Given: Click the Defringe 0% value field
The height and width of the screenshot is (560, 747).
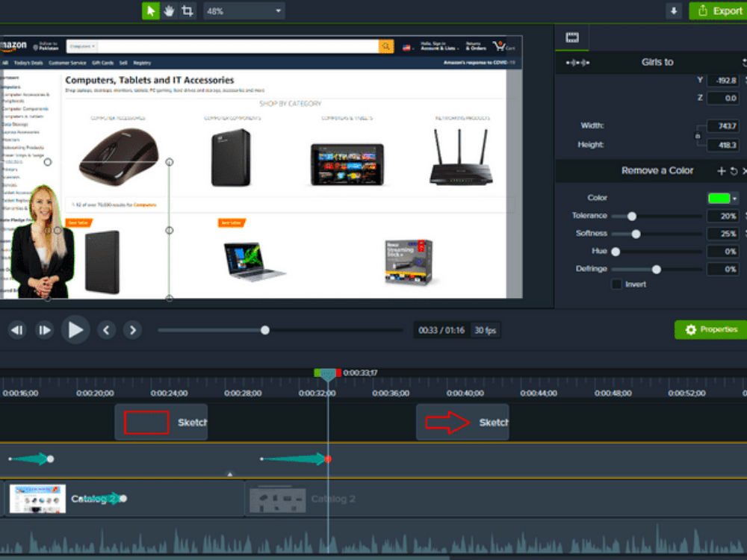Looking at the screenshot, I should pos(722,270).
